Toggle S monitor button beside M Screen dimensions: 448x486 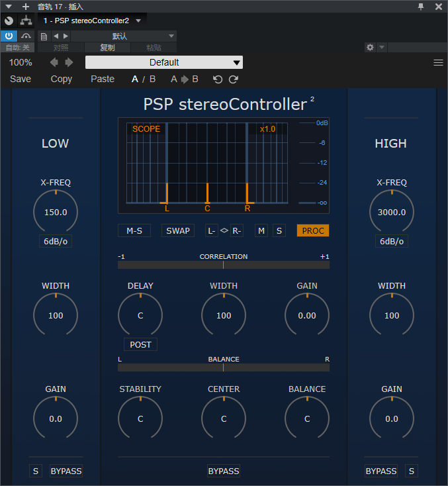(x=279, y=230)
